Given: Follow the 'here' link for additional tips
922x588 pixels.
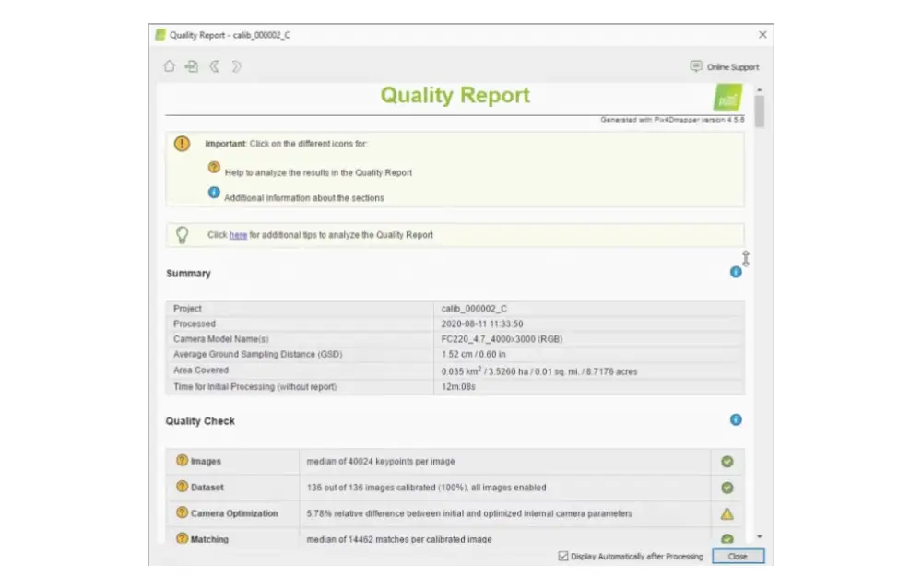Looking at the screenshot, I should click(238, 235).
